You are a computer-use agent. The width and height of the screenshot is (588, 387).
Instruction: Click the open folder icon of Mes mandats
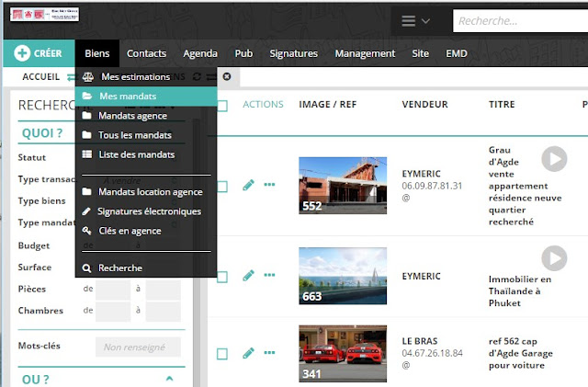click(x=87, y=97)
